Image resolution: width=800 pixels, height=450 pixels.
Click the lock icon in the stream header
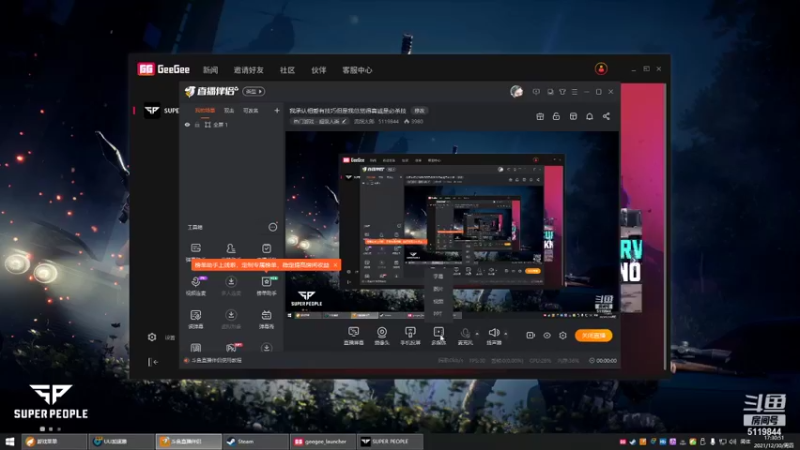(x=556, y=116)
